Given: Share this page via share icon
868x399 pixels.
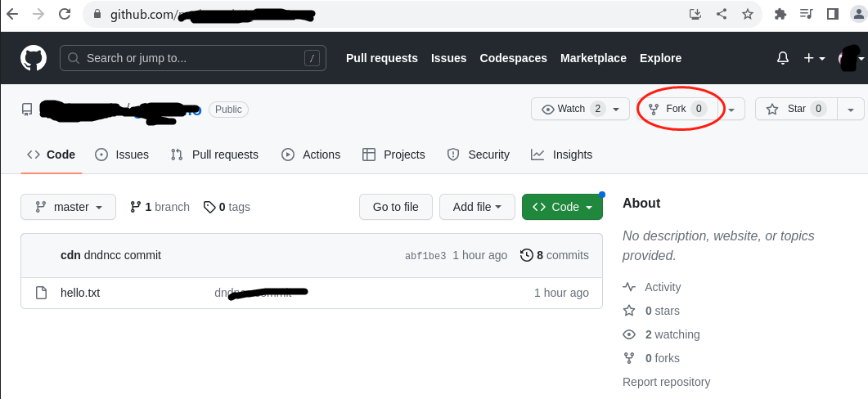Looking at the screenshot, I should coord(722,14).
